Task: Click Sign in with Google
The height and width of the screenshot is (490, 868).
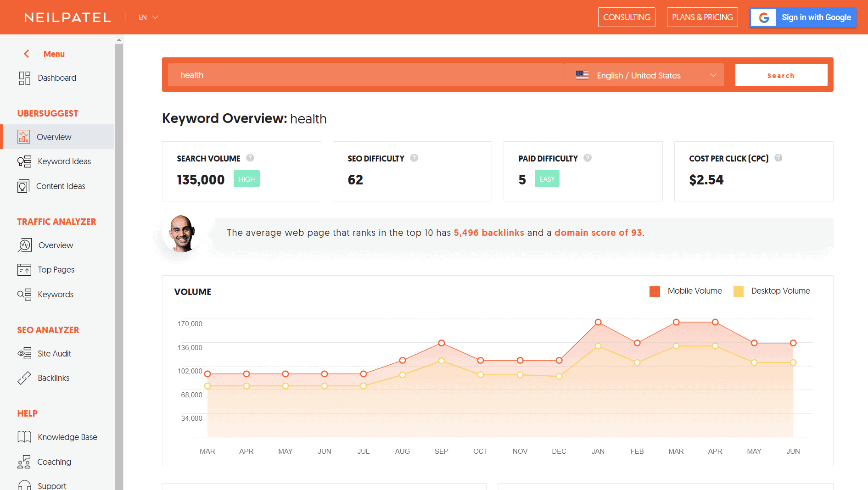Action: [803, 17]
